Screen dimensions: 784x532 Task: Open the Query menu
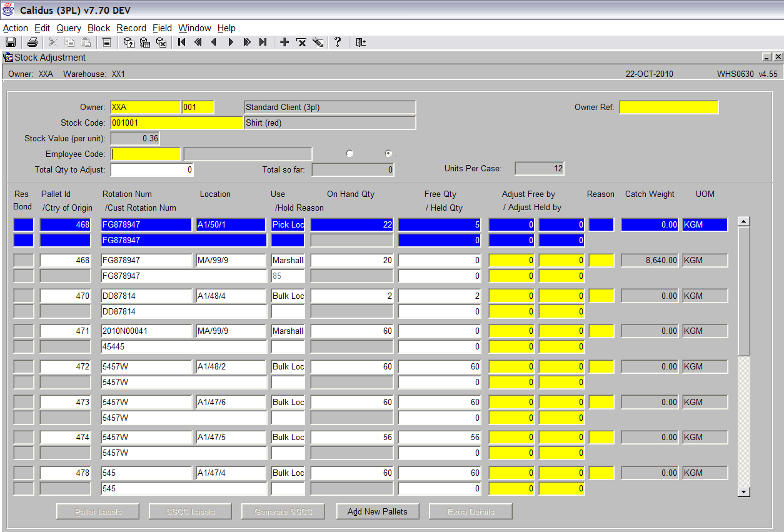69,28
